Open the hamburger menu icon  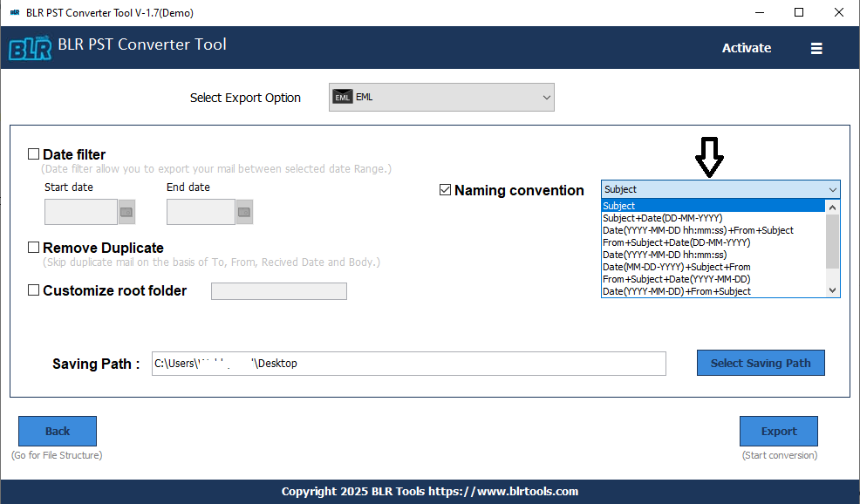[x=816, y=48]
